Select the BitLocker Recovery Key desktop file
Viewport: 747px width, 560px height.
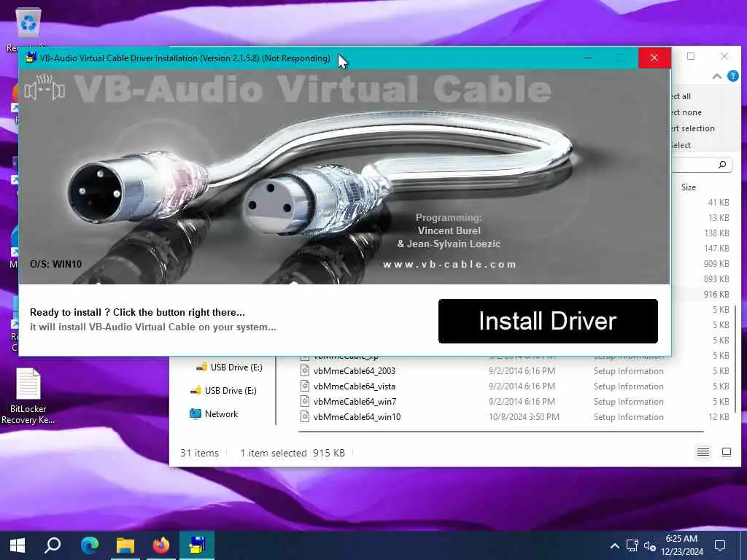coord(28,396)
